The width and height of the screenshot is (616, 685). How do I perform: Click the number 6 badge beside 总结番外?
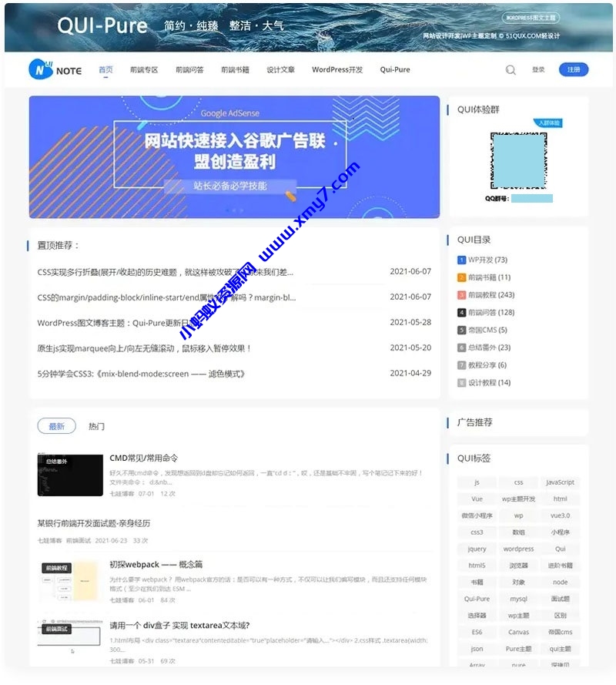460,348
